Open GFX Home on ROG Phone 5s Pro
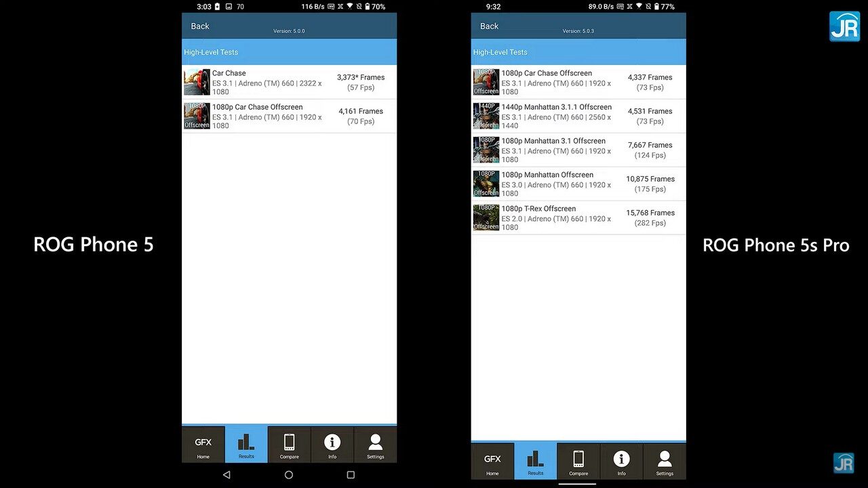The width and height of the screenshot is (868, 488). click(492, 462)
